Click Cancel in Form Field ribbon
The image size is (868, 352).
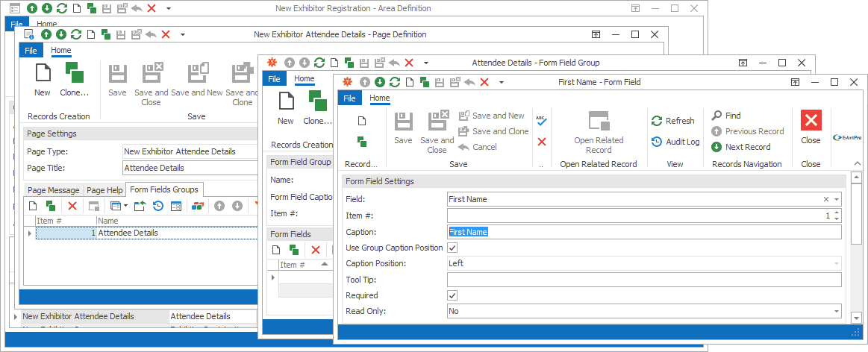tap(478, 147)
